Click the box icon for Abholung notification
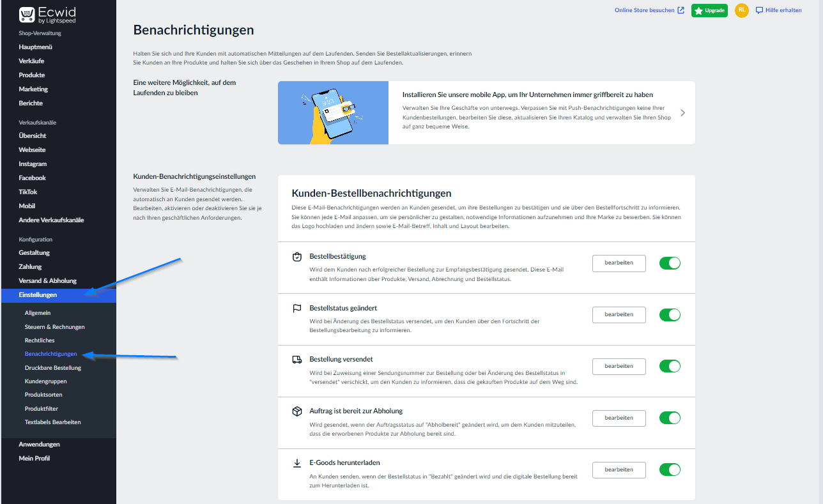The image size is (823, 504). pyautogui.click(x=297, y=411)
